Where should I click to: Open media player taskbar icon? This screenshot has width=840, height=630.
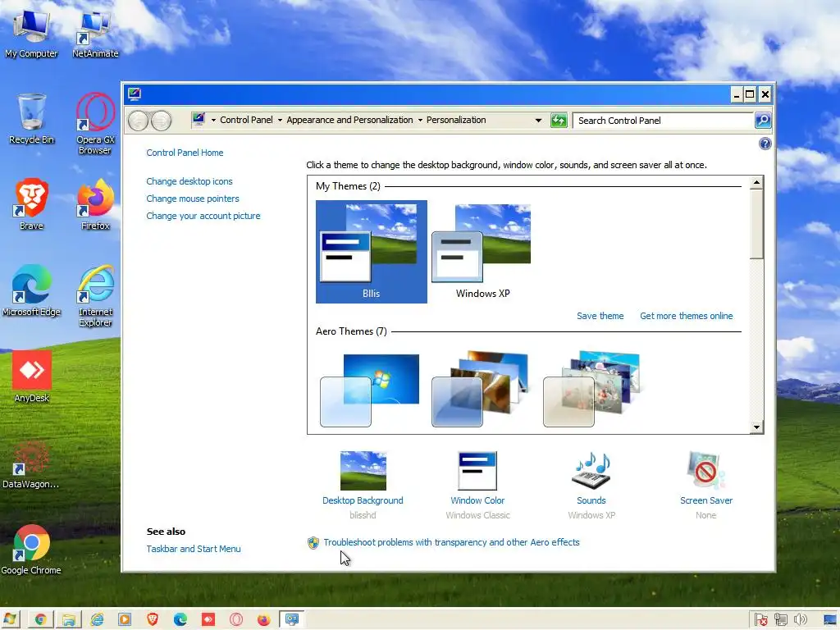125,620
